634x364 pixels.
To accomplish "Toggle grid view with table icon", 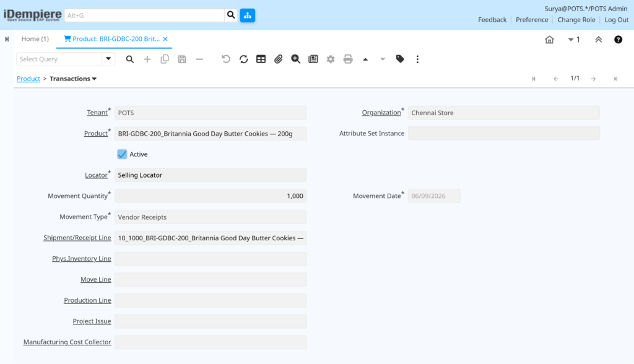I will [261, 59].
